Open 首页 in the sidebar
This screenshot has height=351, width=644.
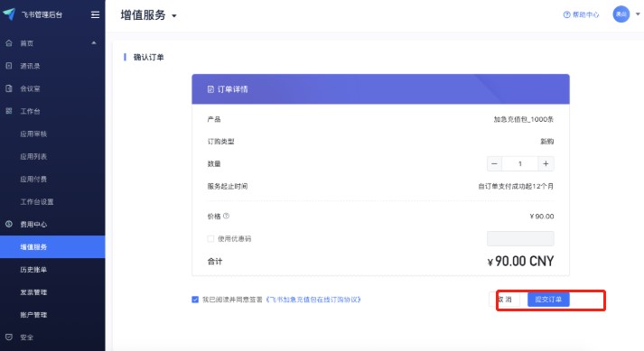[x=27, y=43]
